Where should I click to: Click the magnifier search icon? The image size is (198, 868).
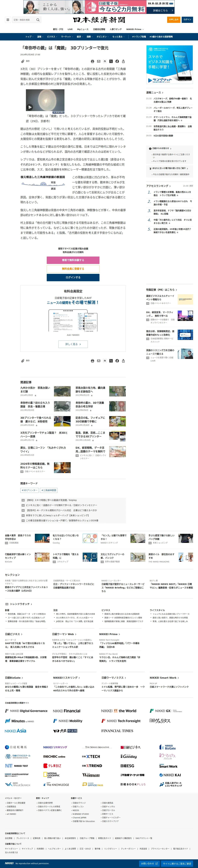38,20
